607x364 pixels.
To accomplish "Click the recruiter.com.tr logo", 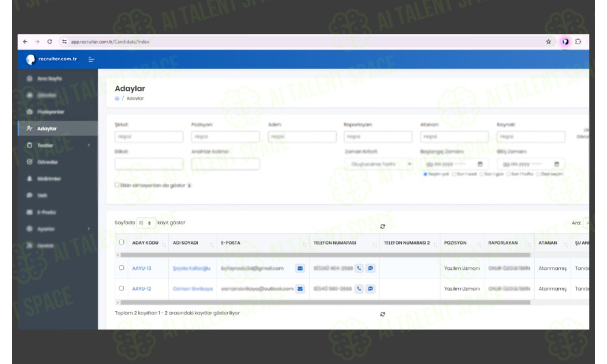I will [x=52, y=59].
